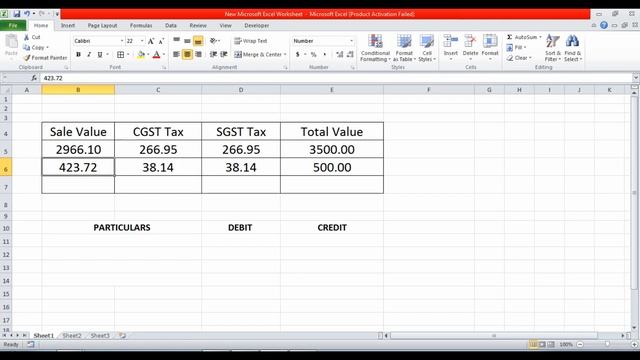Open Conditional Formatting menu
The width and height of the screenshot is (640, 360).
(375, 48)
